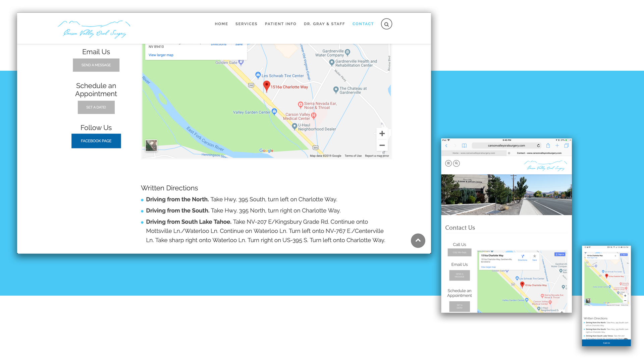Open the Patient Info menu
Viewport: 644px width, 362px height.
(280, 24)
